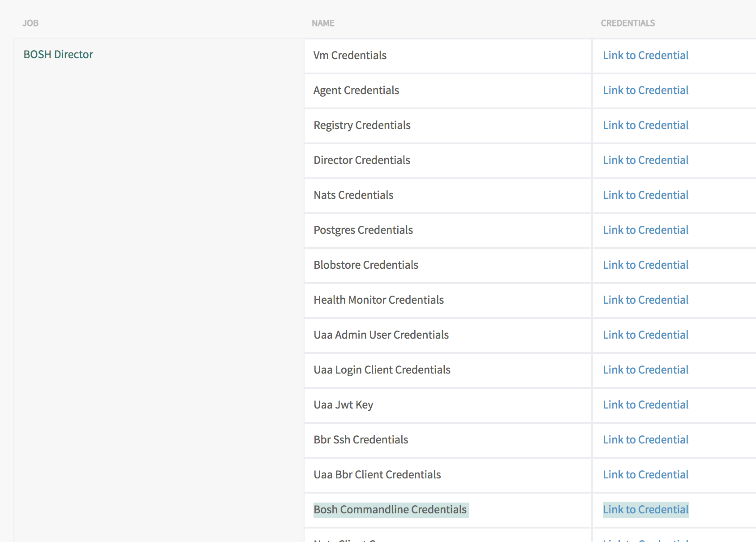This screenshot has width=756, height=542.
Task: Select the Nats Credentials name cell
Action: click(448, 195)
